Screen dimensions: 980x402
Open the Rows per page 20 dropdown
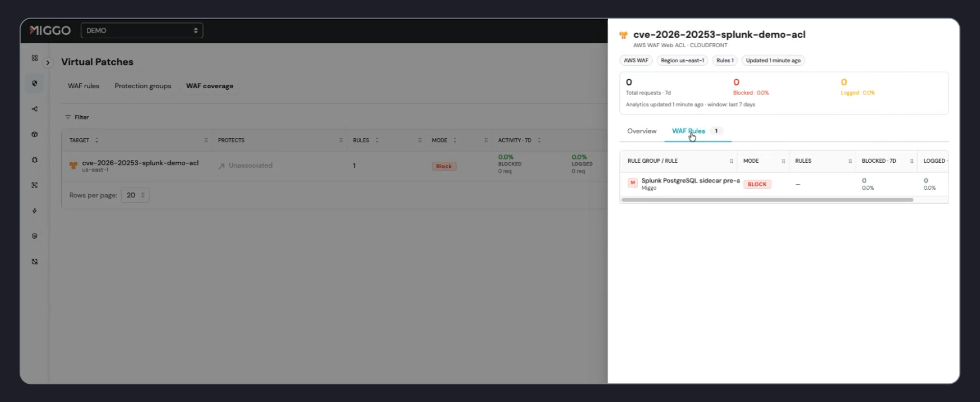[135, 195]
